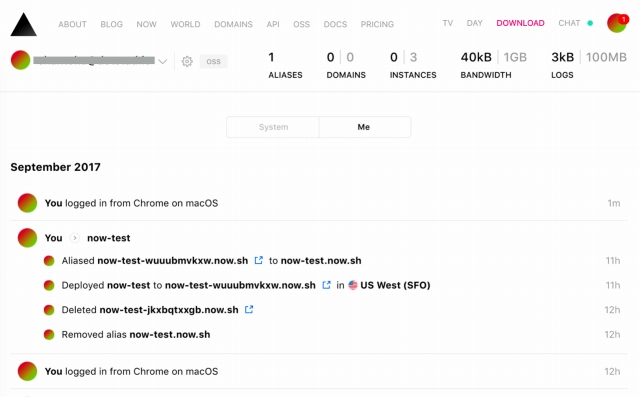Click the user avatar with notification badge
640x397 pixels.
point(617,23)
